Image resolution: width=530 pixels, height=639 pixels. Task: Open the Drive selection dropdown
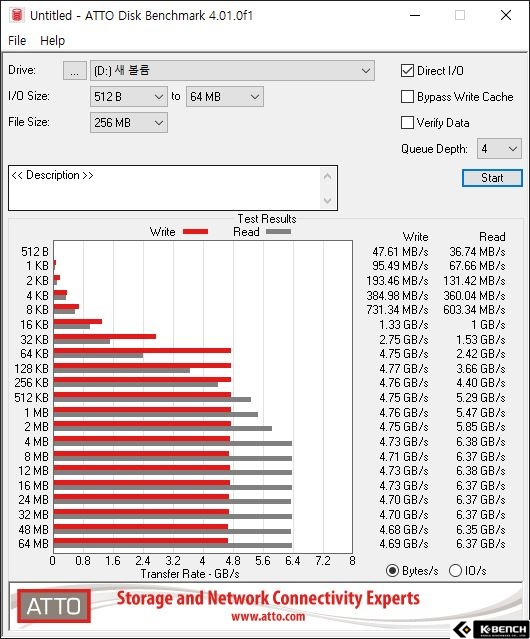pyautogui.click(x=232, y=71)
